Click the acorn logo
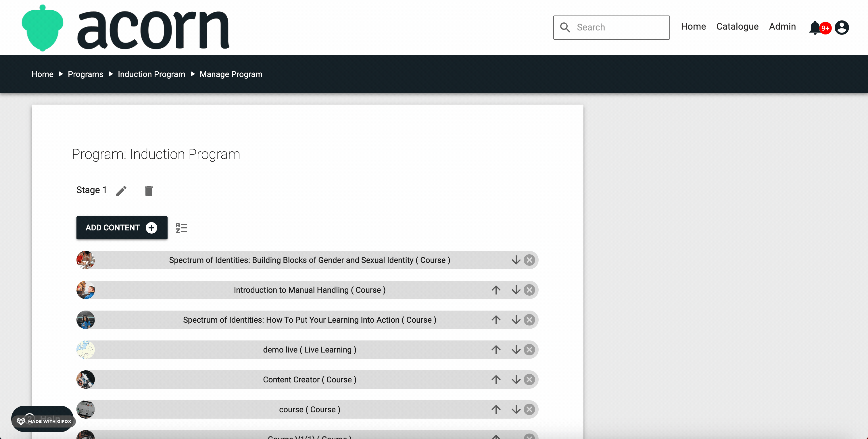The image size is (868, 439). click(x=125, y=28)
